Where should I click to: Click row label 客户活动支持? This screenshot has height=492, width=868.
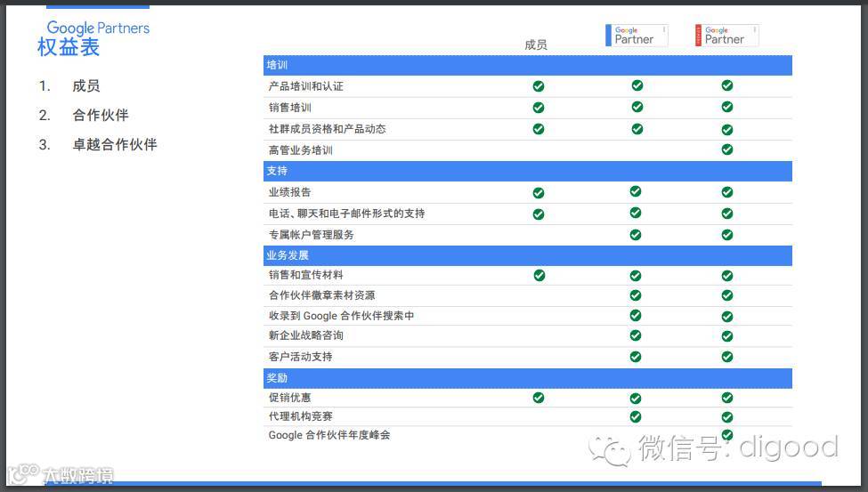point(301,357)
